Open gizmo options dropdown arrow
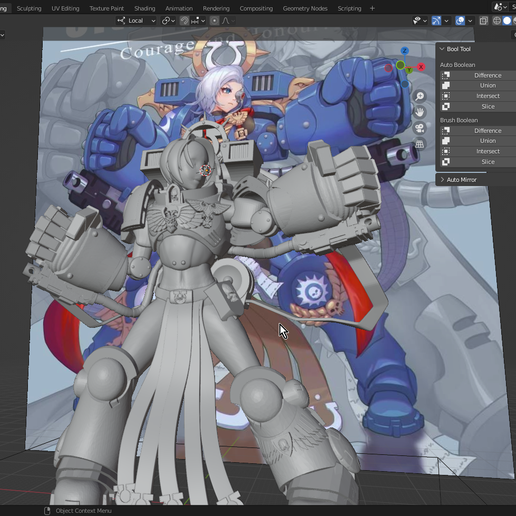Screen dimensions: 516x516 point(447,21)
